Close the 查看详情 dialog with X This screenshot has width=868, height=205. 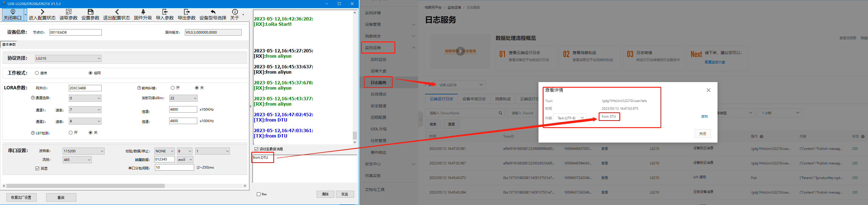[708, 90]
